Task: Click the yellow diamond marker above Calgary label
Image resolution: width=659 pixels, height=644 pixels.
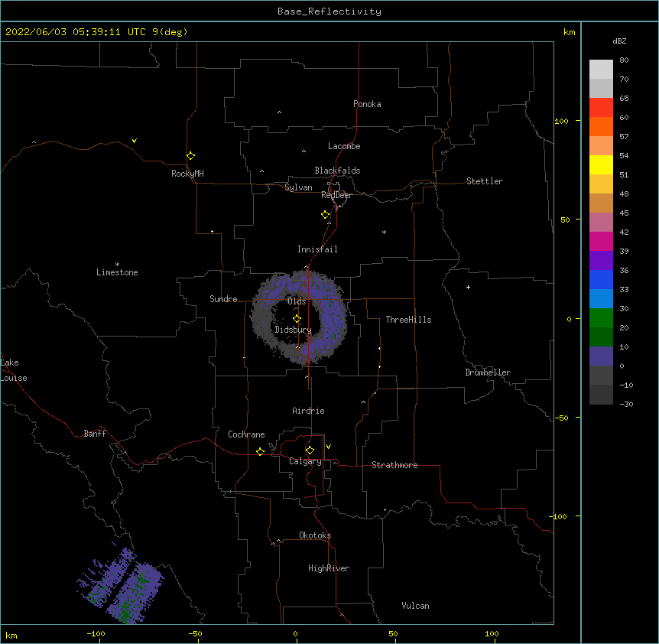Action: [x=310, y=450]
